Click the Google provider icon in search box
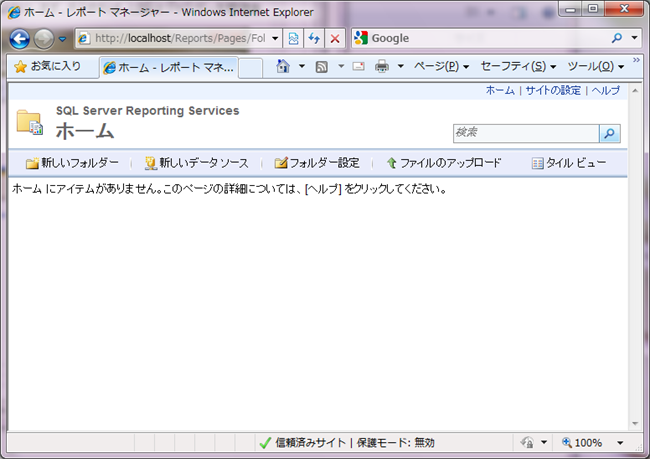Image resolution: width=650 pixels, height=459 pixels. 361,38
